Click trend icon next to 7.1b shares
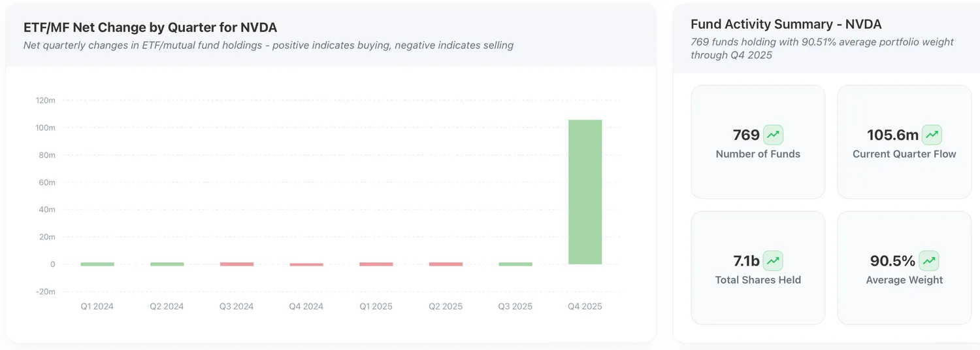 pos(773,261)
